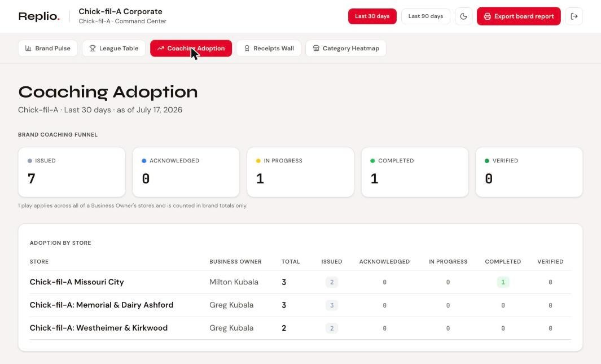Select the Last 30 days range

(372, 16)
